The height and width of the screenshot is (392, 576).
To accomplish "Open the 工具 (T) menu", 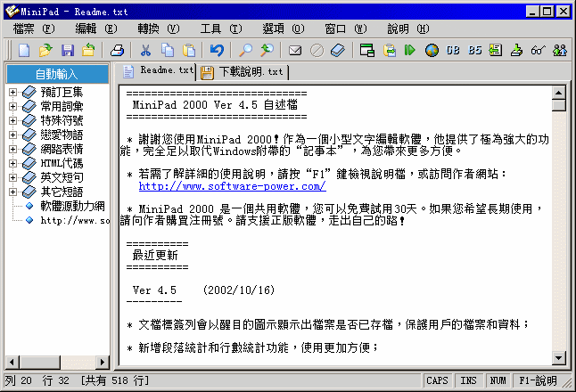I will pos(221,29).
